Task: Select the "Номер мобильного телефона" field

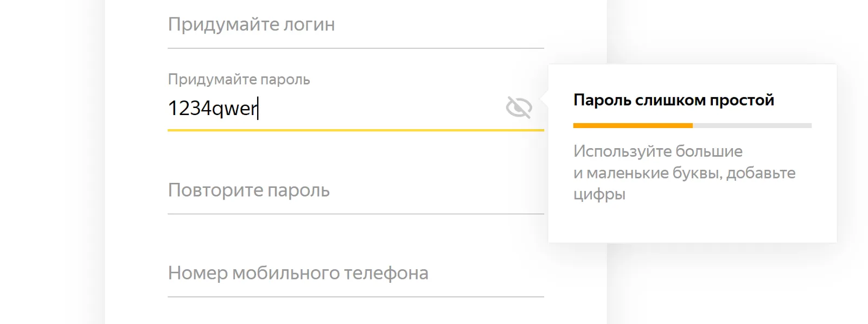Action: (356, 273)
